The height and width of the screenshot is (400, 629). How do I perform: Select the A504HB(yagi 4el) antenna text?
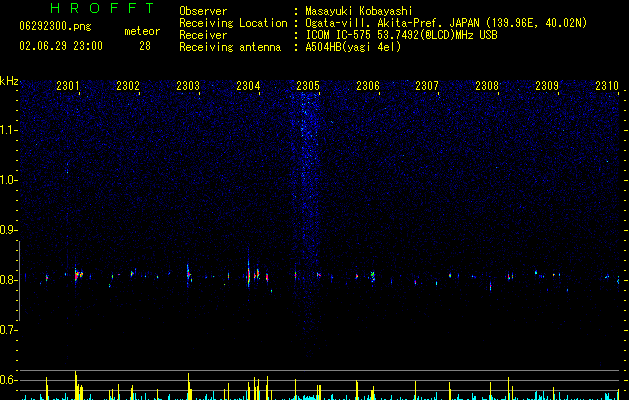pyautogui.click(x=353, y=47)
